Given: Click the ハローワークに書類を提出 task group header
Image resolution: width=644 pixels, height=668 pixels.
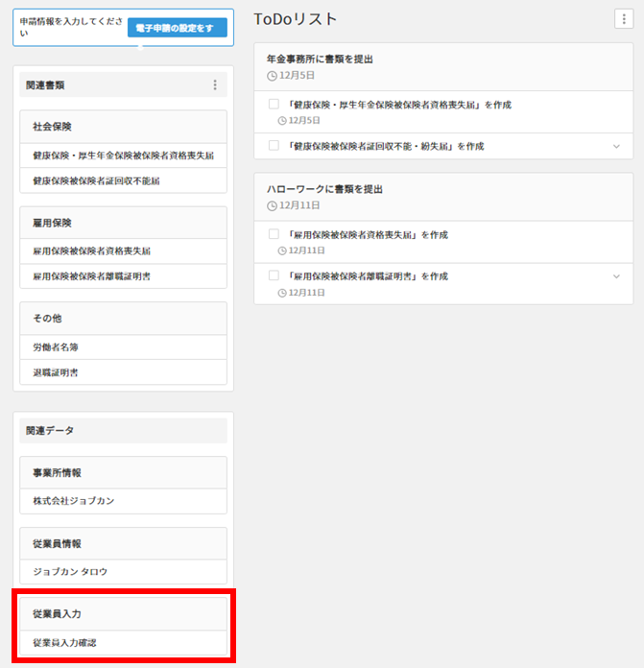Looking at the screenshot, I should click(x=324, y=189).
